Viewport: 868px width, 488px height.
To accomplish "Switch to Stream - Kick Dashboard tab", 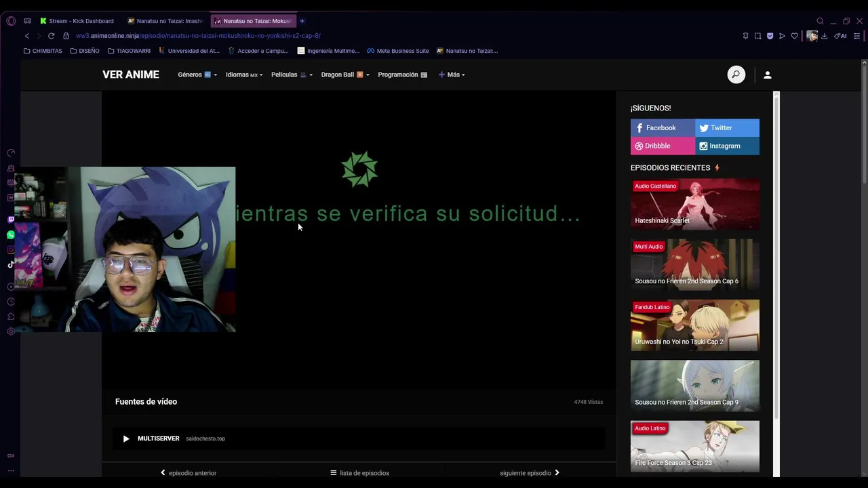I will click(x=77, y=21).
